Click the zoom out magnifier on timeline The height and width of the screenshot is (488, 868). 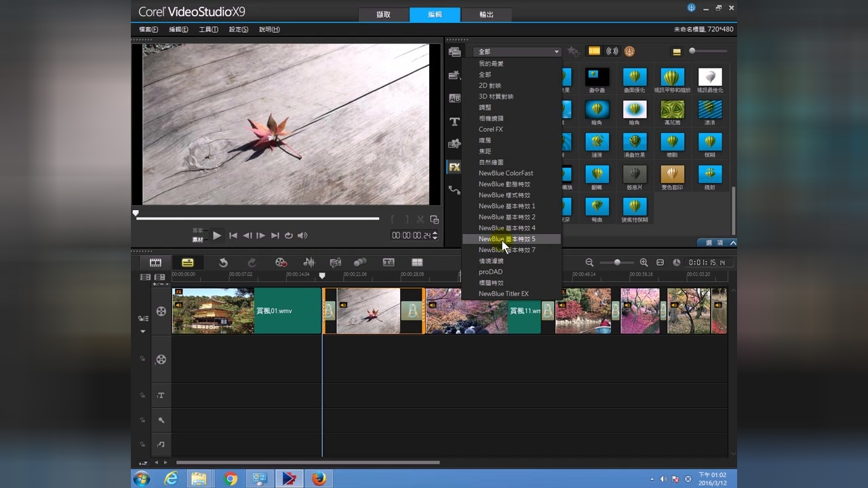click(x=589, y=262)
